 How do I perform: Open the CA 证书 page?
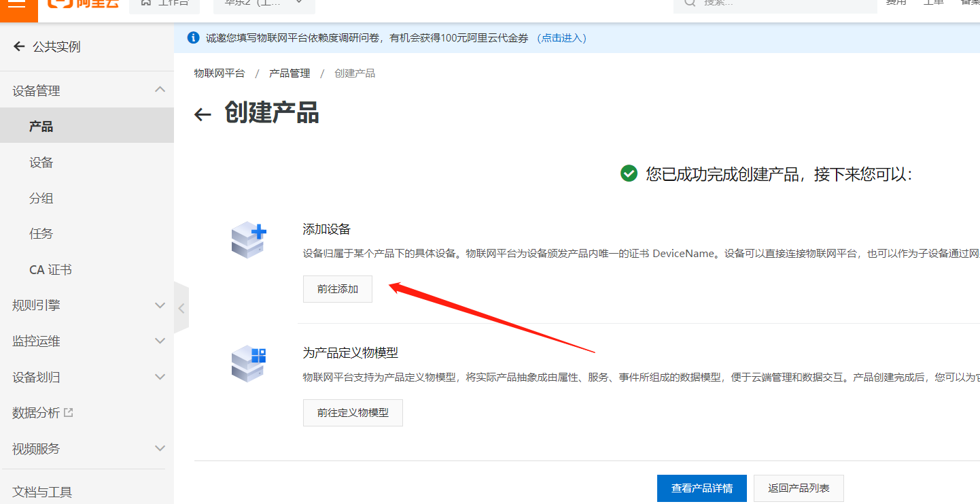(x=50, y=269)
